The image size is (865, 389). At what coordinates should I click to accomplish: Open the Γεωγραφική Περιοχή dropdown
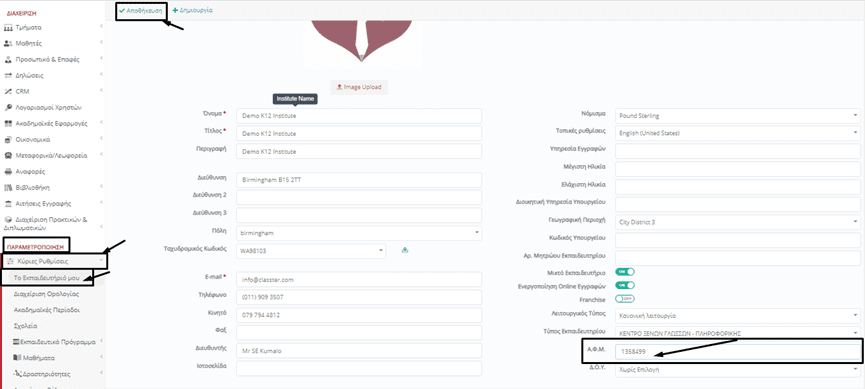pos(737,222)
